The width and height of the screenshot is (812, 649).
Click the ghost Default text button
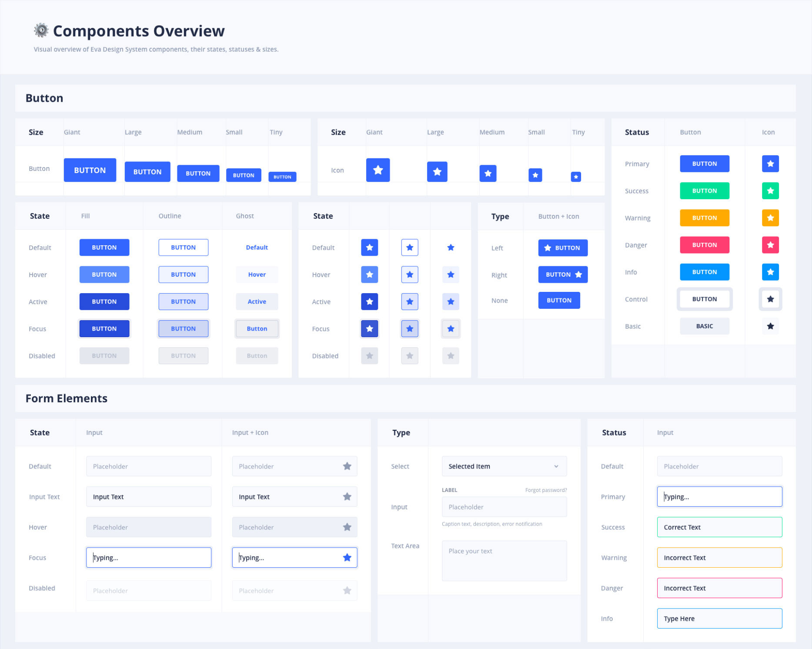coord(257,248)
